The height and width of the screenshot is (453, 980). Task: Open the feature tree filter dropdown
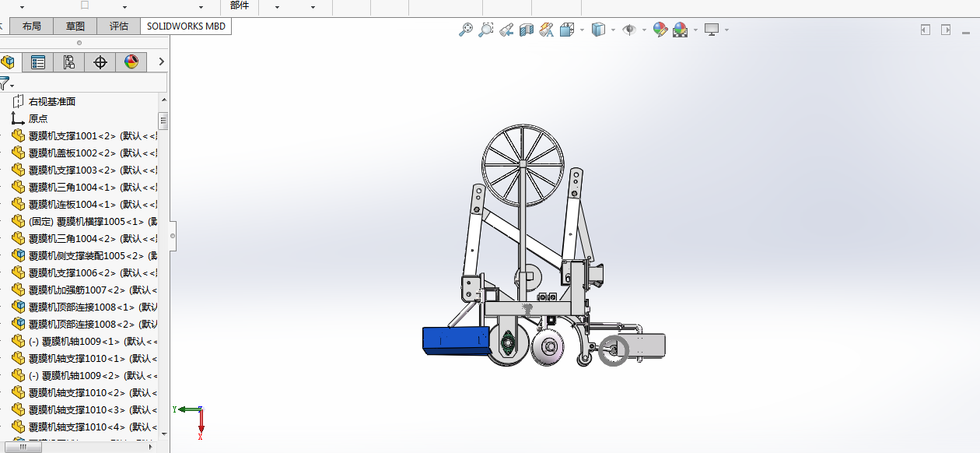pyautogui.click(x=7, y=83)
